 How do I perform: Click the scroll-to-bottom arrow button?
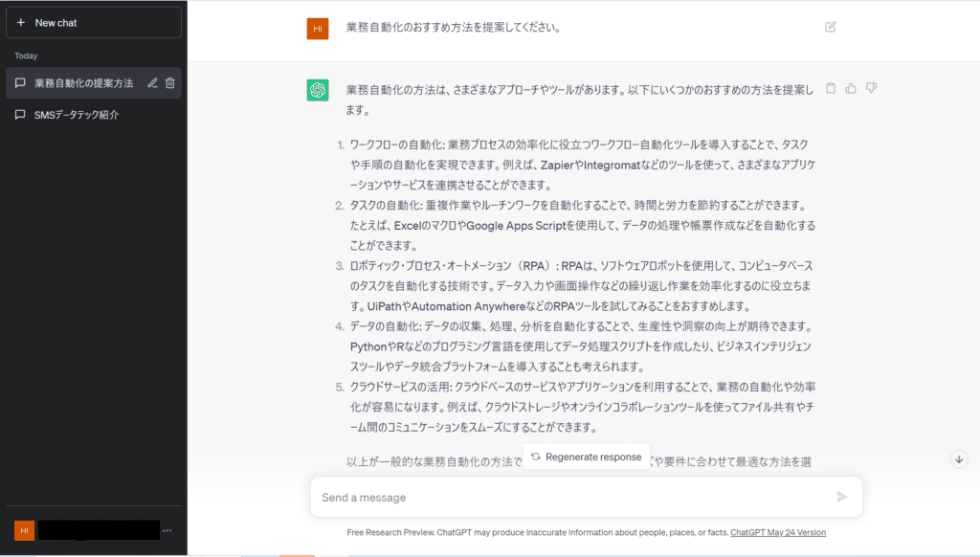[959, 459]
